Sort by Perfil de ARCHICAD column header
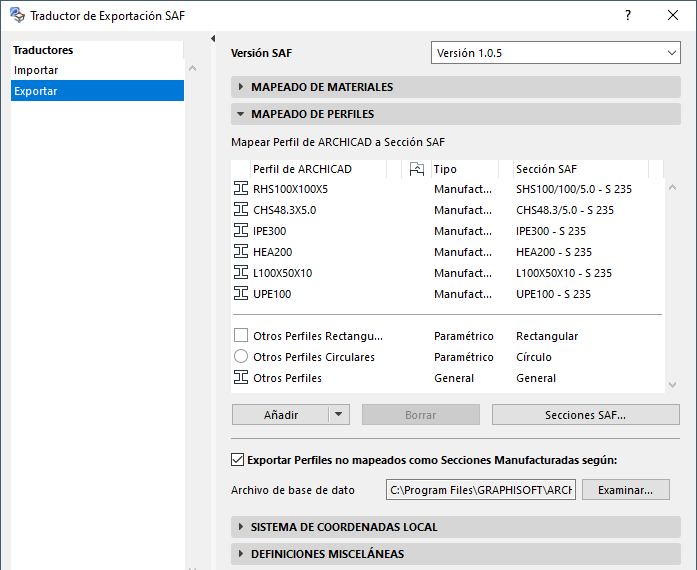The width and height of the screenshot is (697, 570). 319,169
